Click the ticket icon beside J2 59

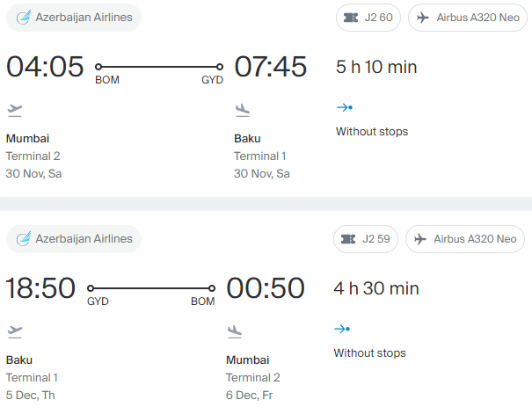348,239
